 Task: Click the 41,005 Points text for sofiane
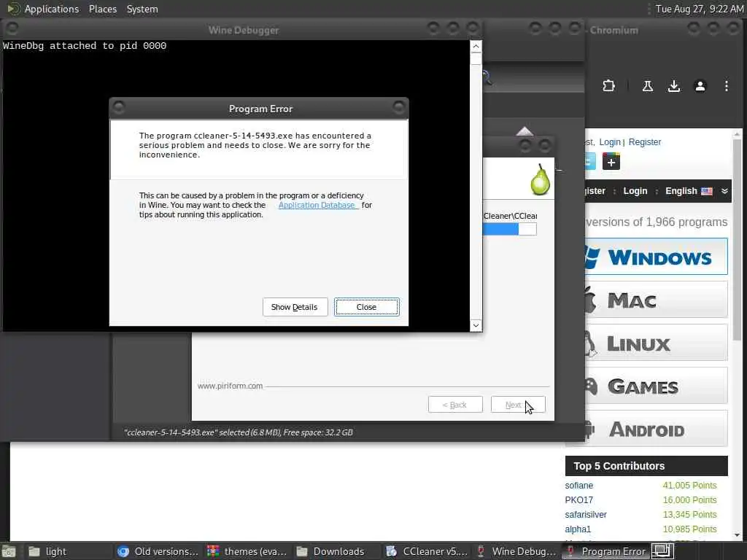click(689, 485)
